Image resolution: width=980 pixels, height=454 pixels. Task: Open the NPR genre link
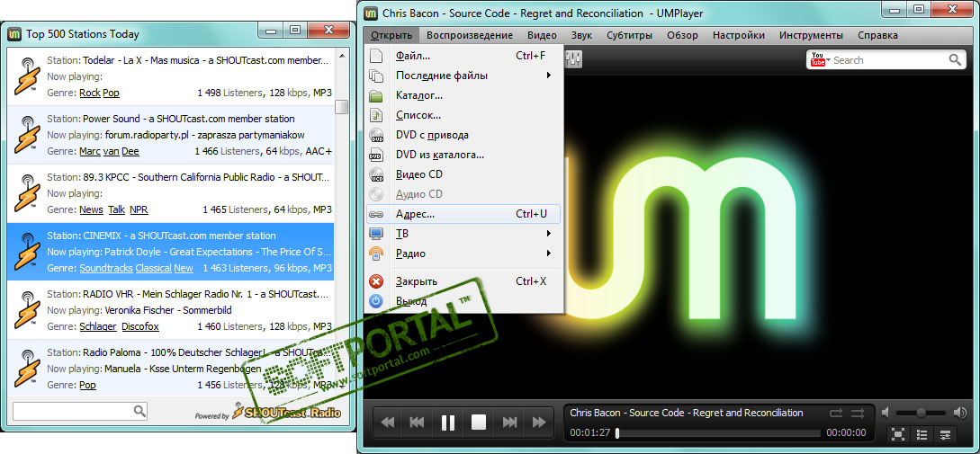(139, 209)
